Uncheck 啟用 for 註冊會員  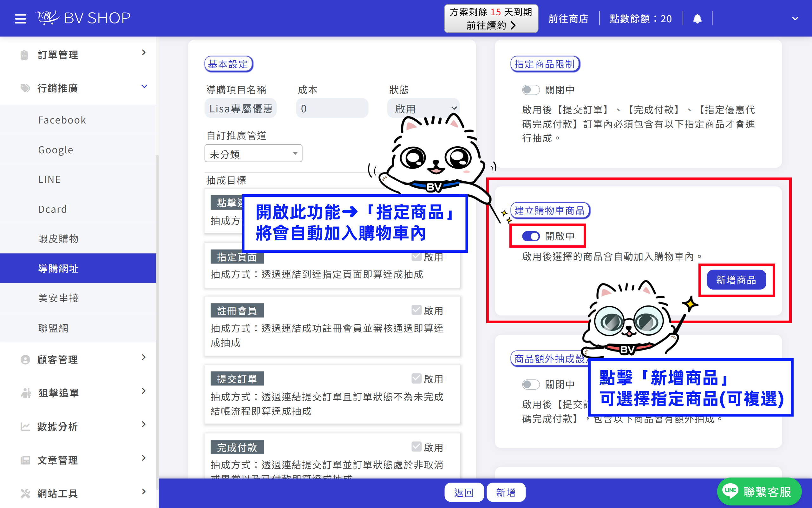pos(416,310)
